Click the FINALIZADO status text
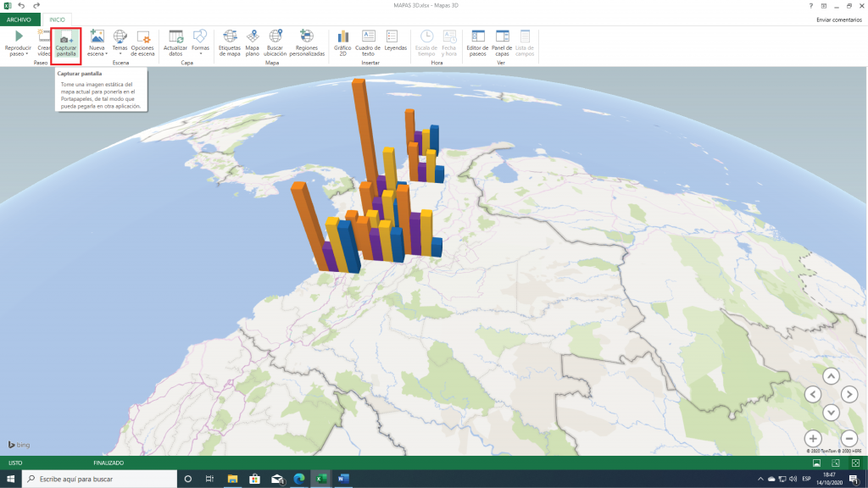868x488 pixels. [x=108, y=463]
